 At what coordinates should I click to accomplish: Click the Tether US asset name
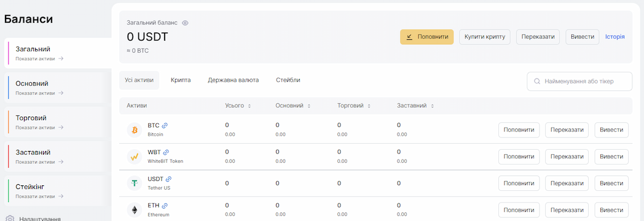pos(159,188)
